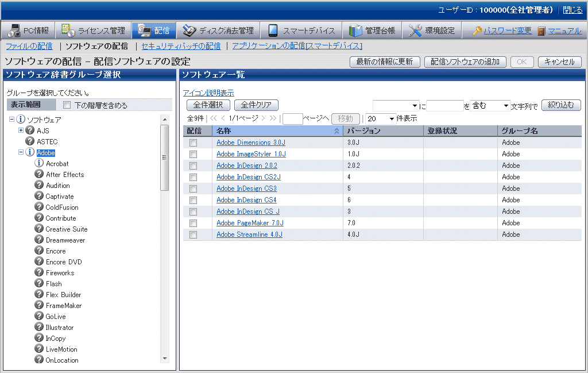Click the question icon beside Illustrator
Screen dimensions: 588x373
click(39, 326)
